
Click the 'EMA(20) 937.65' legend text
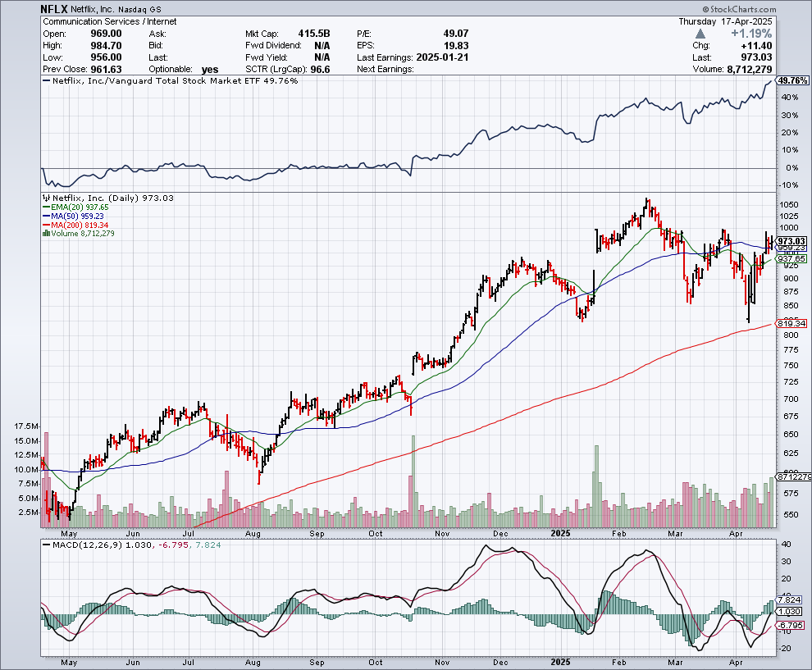(80, 207)
